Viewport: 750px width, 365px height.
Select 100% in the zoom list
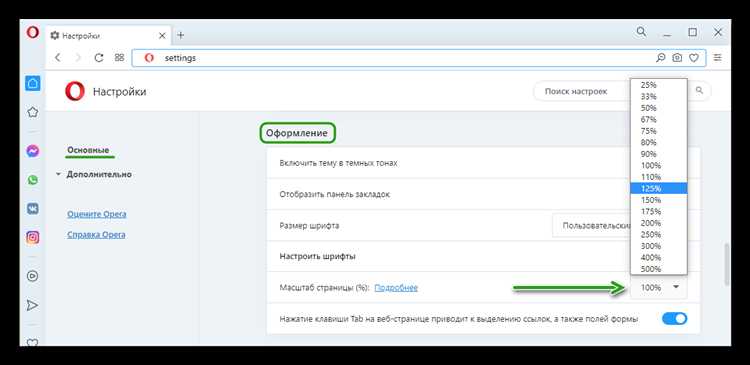point(659,166)
